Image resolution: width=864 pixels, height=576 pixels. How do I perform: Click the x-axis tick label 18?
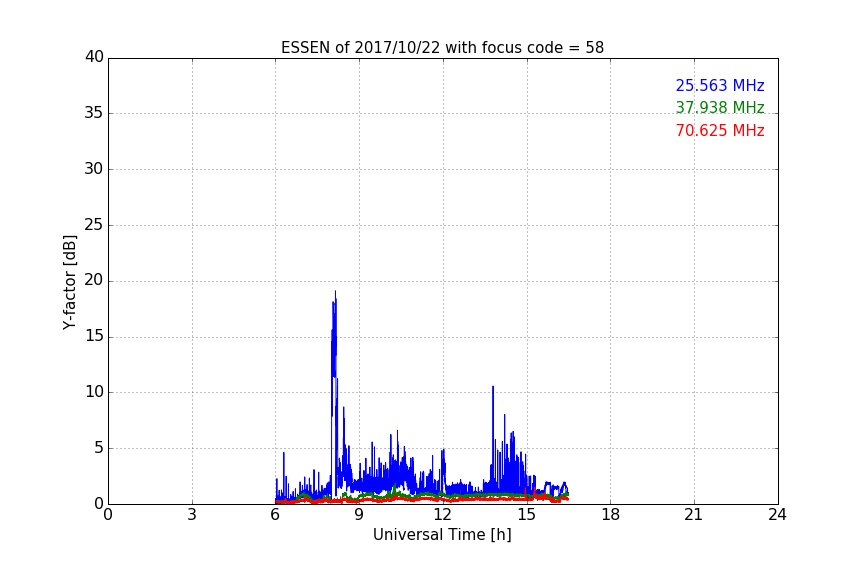(x=611, y=515)
